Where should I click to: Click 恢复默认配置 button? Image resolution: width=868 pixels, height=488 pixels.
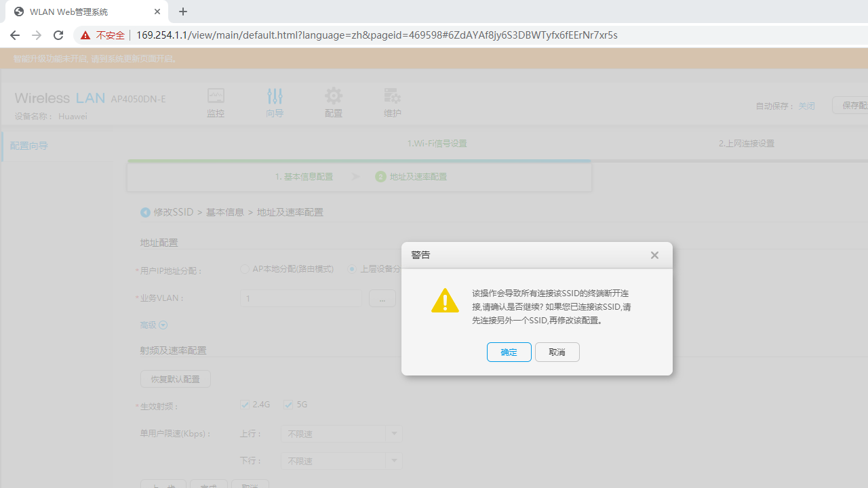(176, 379)
